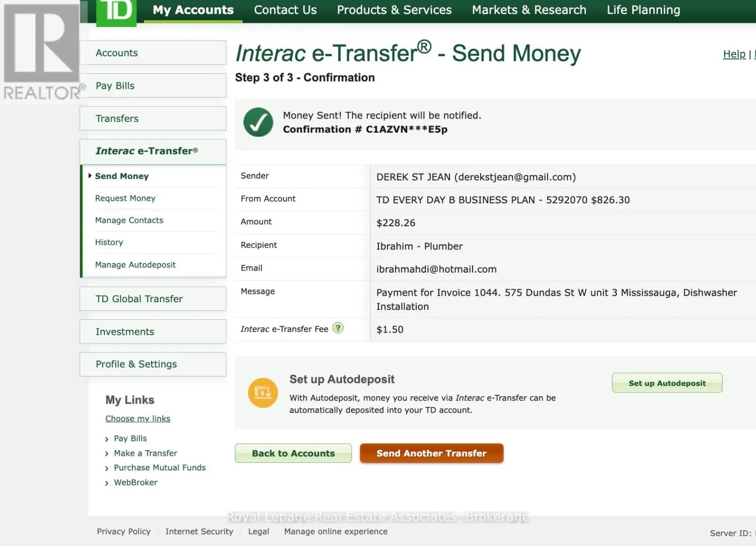Click the orange Autodeposit icon

tap(263, 393)
